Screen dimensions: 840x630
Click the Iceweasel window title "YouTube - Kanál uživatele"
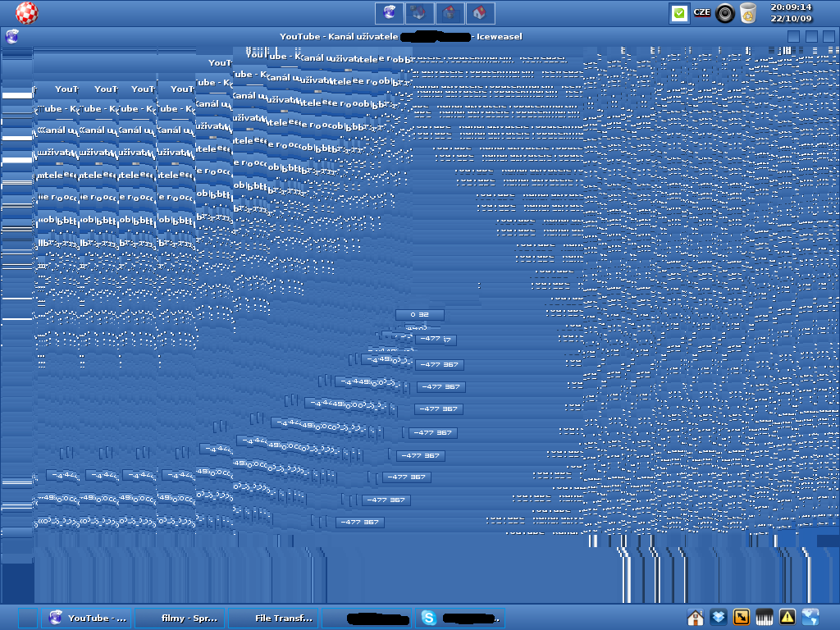[x=339, y=36]
